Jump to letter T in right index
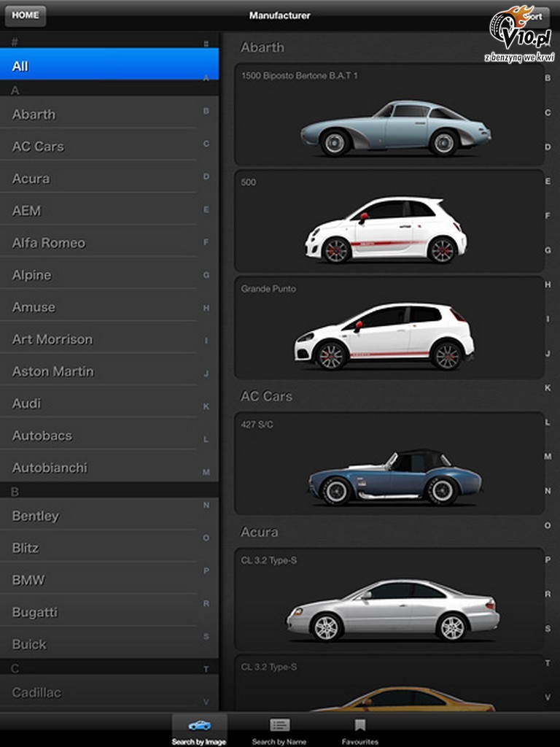The width and height of the screenshot is (560, 747). (548, 662)
